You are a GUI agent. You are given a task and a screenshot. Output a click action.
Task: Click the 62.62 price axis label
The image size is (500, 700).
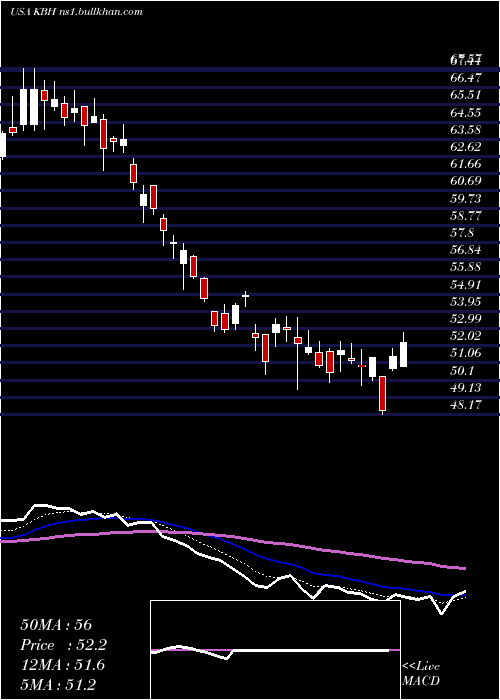tap(466, 147)
